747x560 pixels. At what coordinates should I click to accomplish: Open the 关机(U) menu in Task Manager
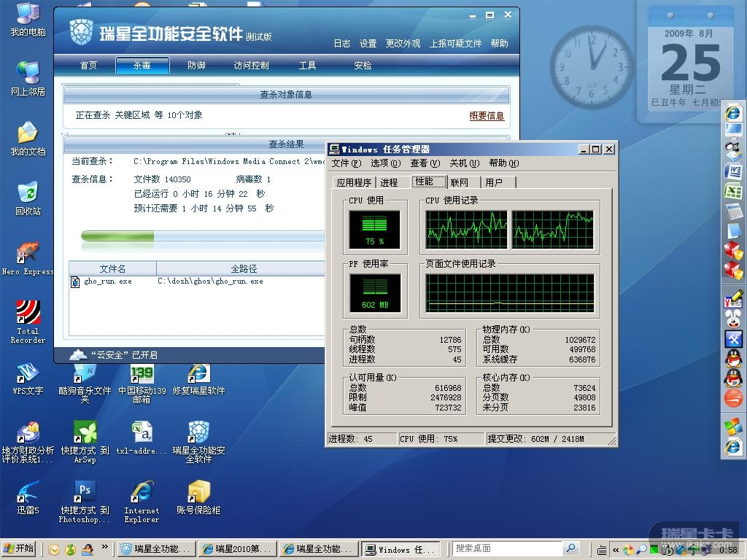(464, 163)
